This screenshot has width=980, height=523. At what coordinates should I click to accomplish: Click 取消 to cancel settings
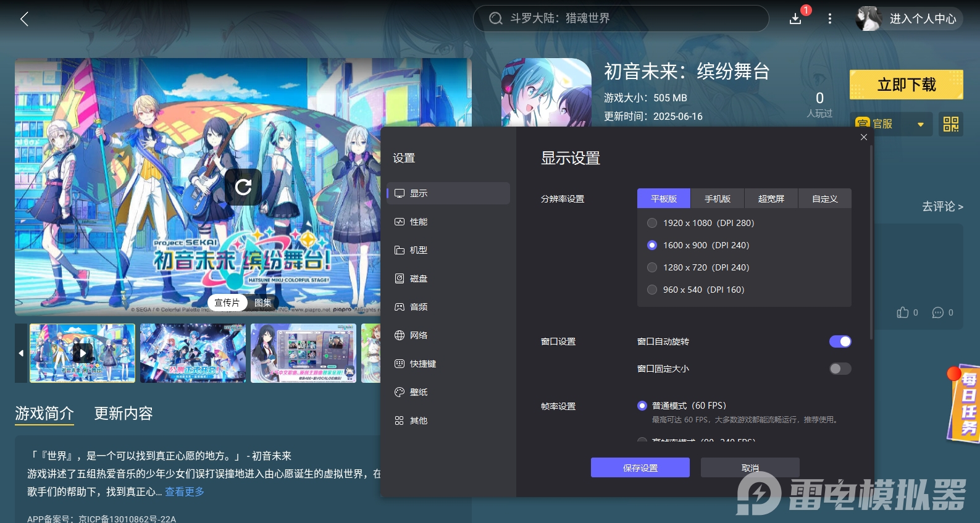coord(750,467)
